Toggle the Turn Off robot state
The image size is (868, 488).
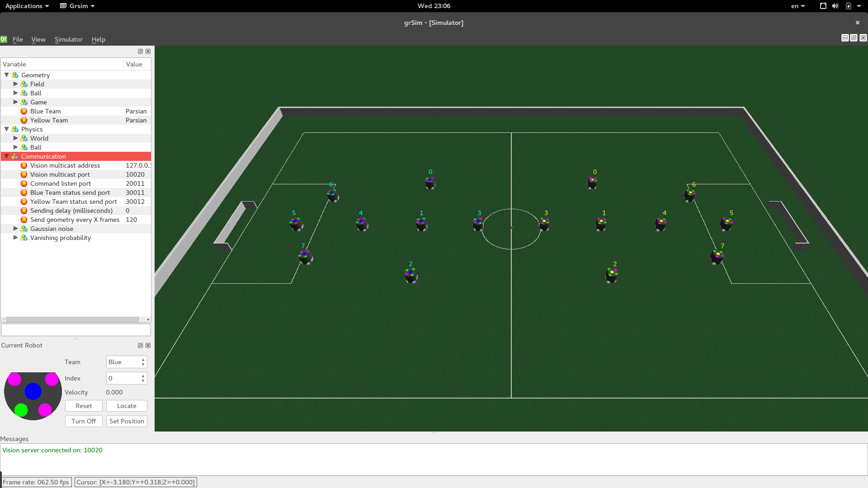click(84, 421)
